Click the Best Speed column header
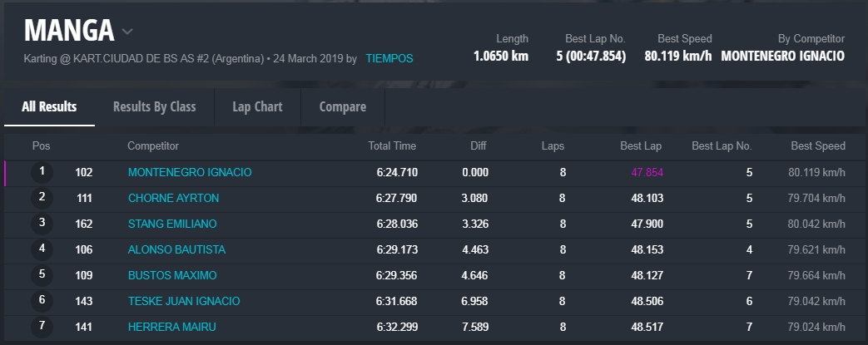 [x=818, y=146]
